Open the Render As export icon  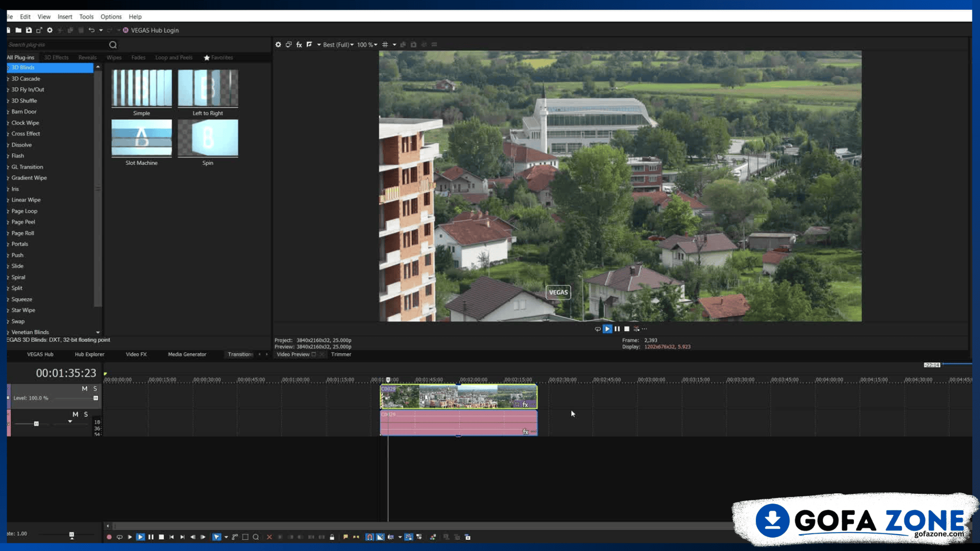(x=39, y=30)
